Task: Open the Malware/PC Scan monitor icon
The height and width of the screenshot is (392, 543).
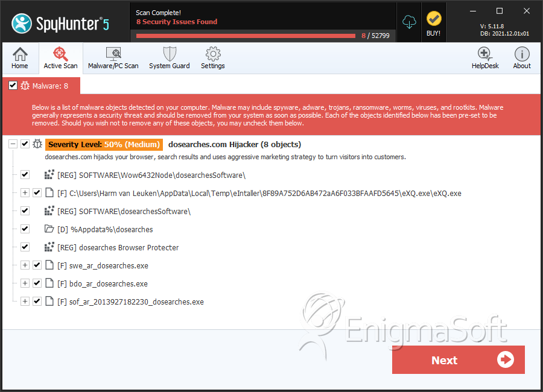Action: tap(113, 54)
